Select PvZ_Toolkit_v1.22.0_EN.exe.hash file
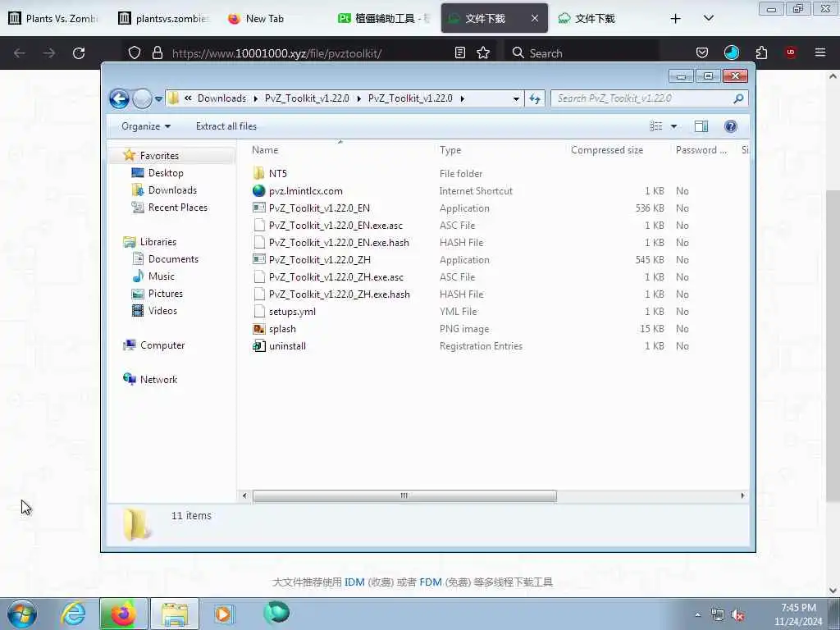Viewport: 840px width, 630px height. point(339,243)
